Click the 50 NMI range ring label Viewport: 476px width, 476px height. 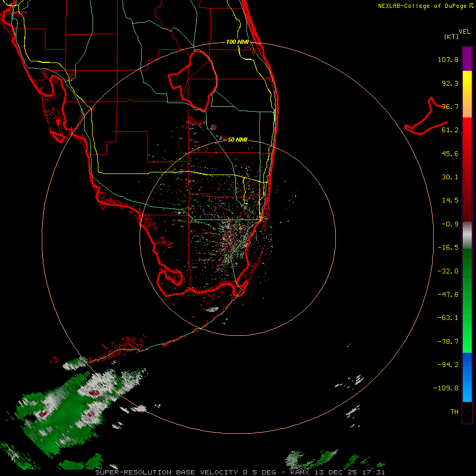point(237,140)
